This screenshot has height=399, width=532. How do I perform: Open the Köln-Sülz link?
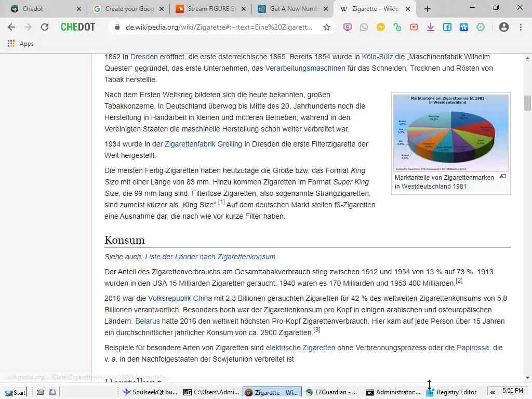(377, 57)
